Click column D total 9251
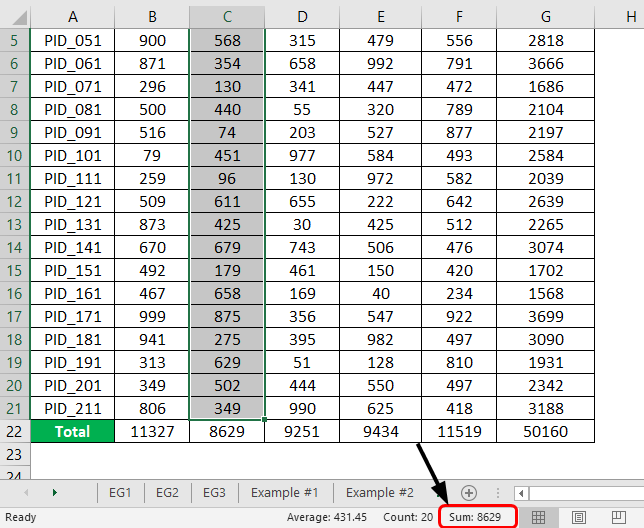 (x=302, y=432)
